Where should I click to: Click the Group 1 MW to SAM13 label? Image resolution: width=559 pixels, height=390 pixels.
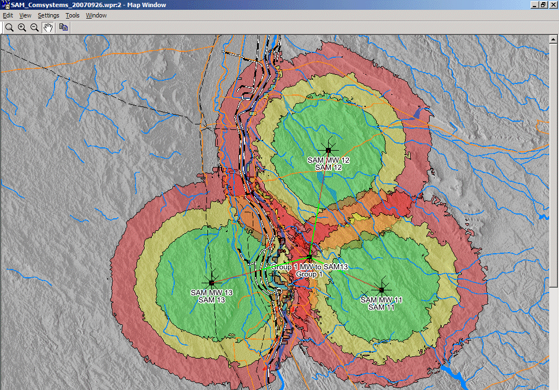point(309,267)
